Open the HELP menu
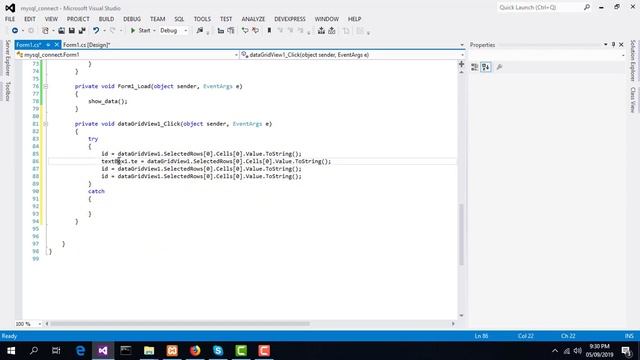Viewport: 640px width, 360px height. (354, 19)
